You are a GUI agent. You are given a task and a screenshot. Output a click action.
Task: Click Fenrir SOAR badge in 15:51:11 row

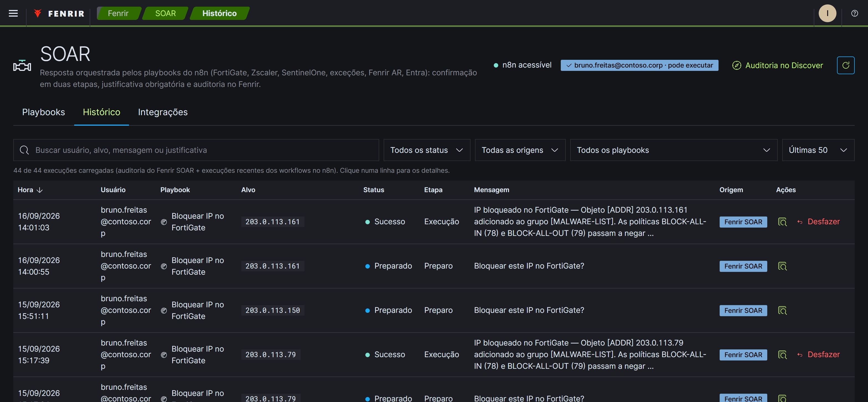[x=743, y=310]
